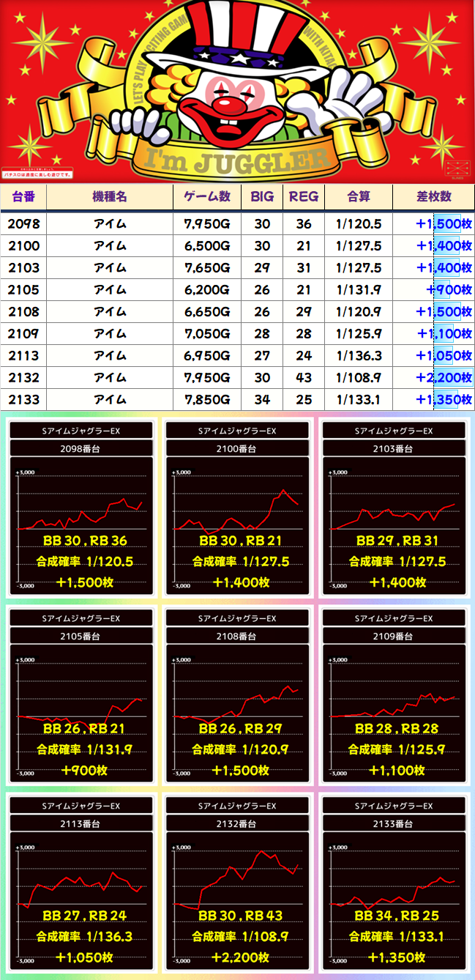Click the white notice label at banner bottom-left
Viewport: 475px width, 980px height.
pyautogui.click(x=37, y=174)
